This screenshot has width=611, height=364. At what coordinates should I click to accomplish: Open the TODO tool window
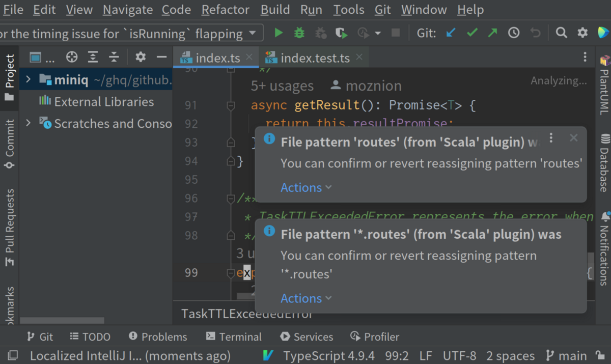pyautogui.click(x=90, y=337)
